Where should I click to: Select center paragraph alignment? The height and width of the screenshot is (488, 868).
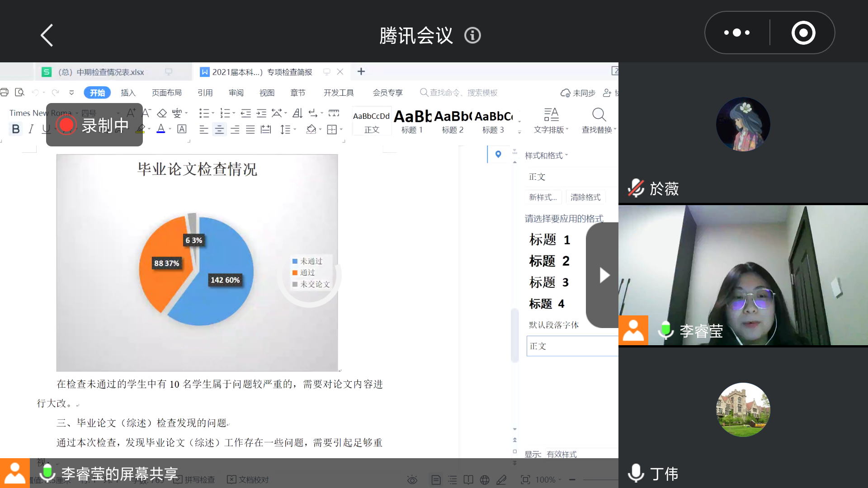click(x=219, y=129)
